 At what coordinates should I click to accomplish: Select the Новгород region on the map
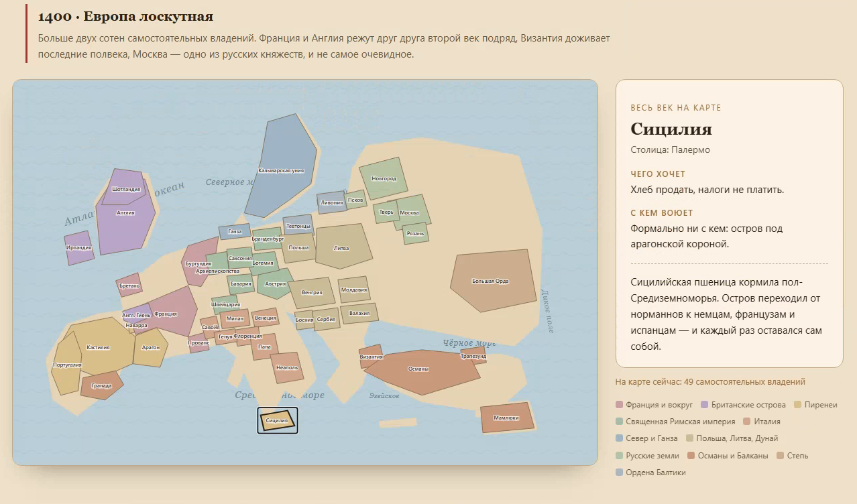point(384,178)
